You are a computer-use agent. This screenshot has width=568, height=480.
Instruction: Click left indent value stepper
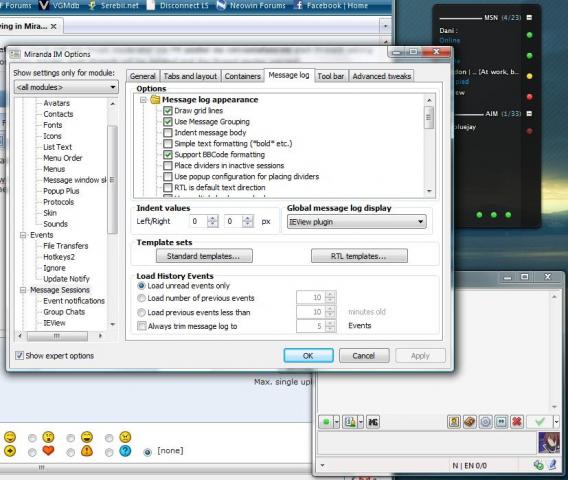coord(213,221)
